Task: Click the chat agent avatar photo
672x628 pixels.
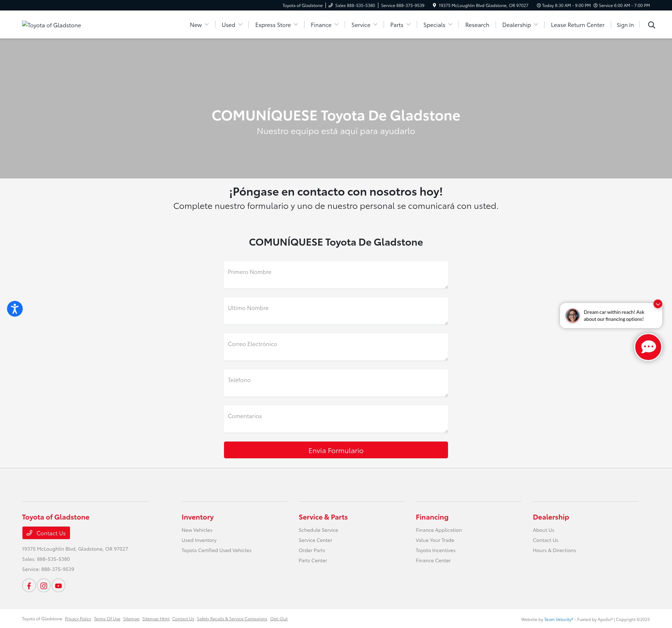Action: pyautogui.click(x=573, y=316)
